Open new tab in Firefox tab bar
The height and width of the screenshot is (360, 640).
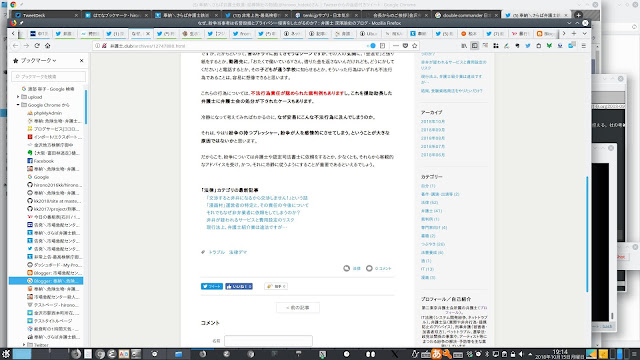[x=574, y=33]
